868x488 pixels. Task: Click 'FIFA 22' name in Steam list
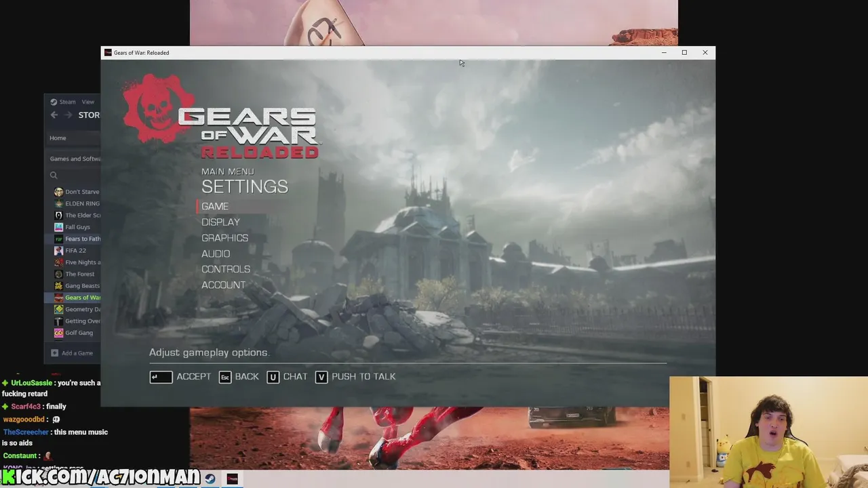point(76,251)
